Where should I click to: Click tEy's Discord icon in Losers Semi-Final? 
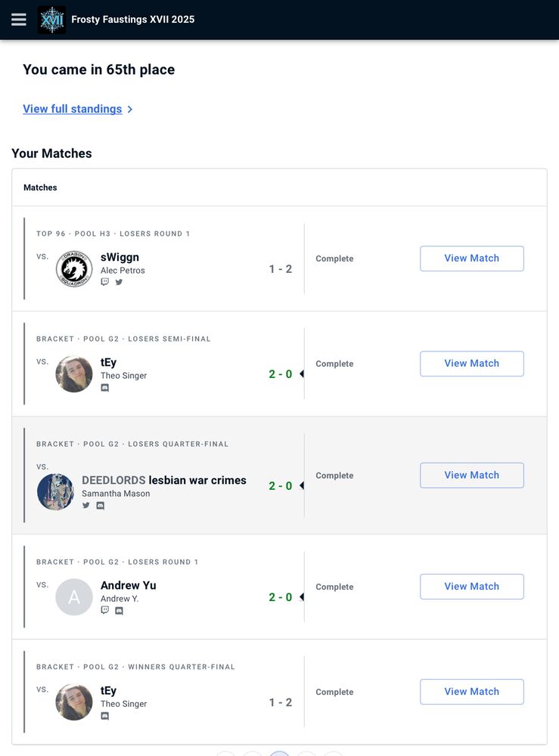[105, 388]
